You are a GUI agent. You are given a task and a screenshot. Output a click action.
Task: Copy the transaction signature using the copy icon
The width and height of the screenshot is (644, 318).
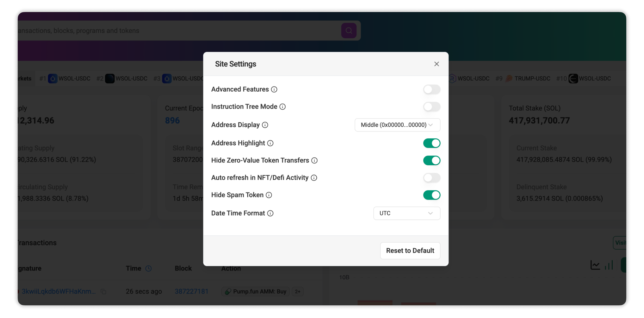click(x=103, y=291)
